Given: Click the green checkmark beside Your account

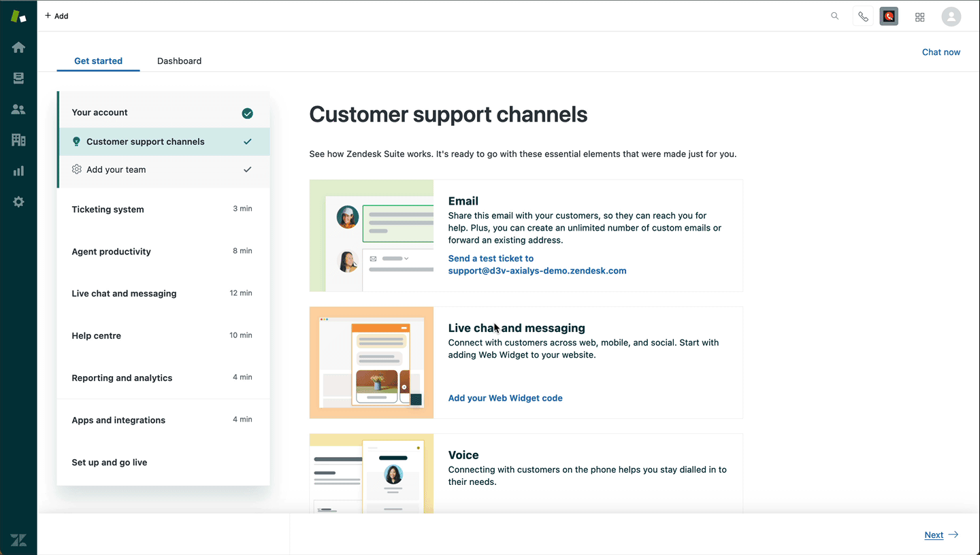Looking at the screenshot, I should (248, 114).
